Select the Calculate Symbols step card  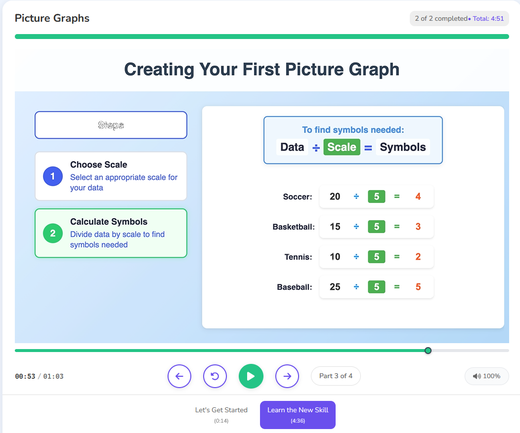[111, 233]
